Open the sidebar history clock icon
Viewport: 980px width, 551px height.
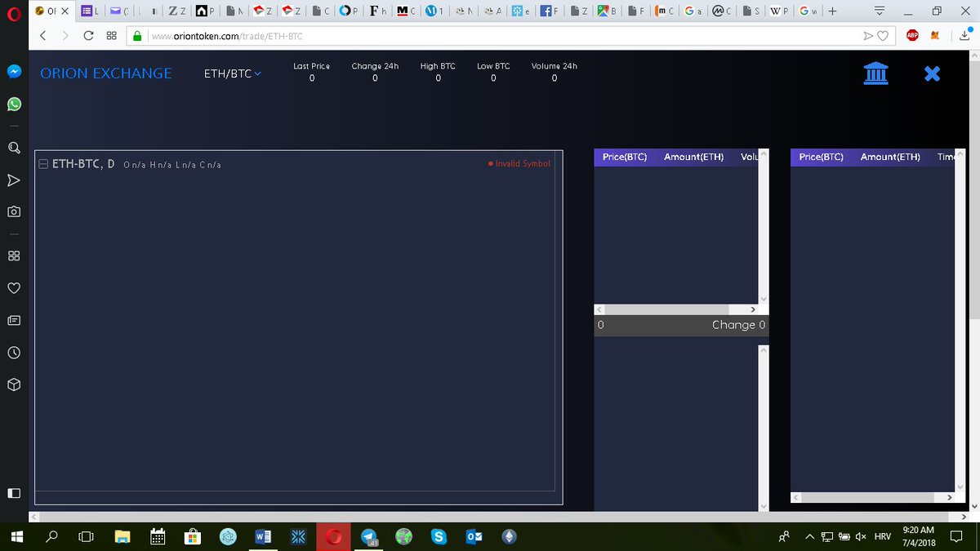14,353
